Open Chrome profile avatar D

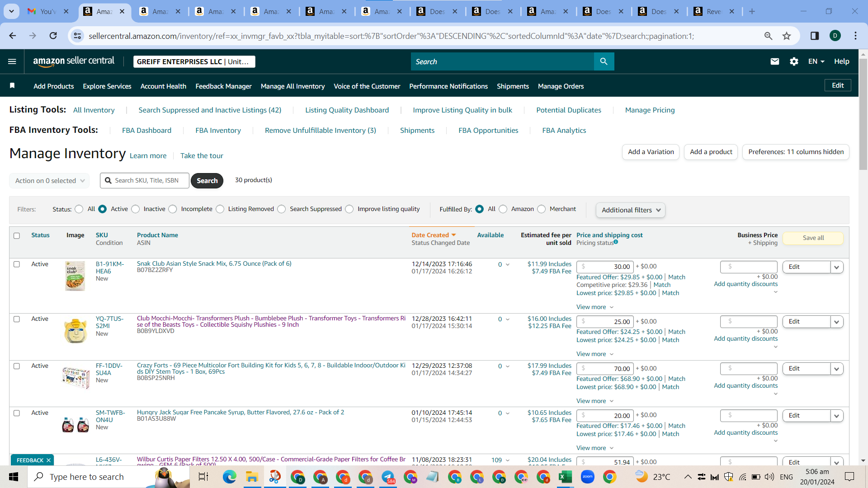[835, 36]
